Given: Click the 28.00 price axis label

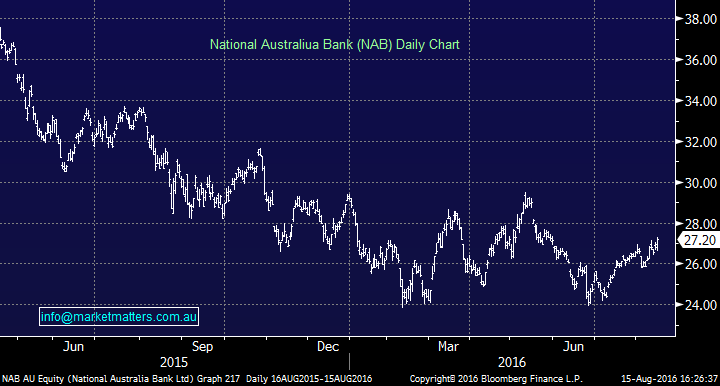Looking at the screenshot, I should tap(701, 224).
